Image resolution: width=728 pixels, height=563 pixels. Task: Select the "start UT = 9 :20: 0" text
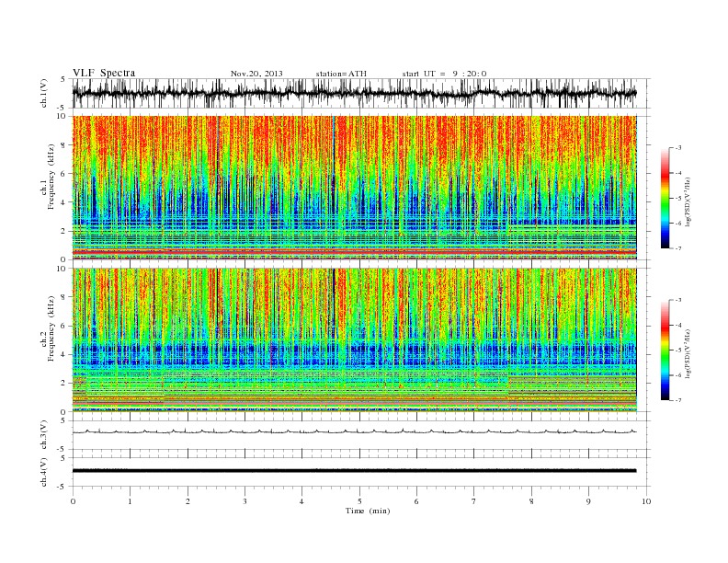coord(444,74)
